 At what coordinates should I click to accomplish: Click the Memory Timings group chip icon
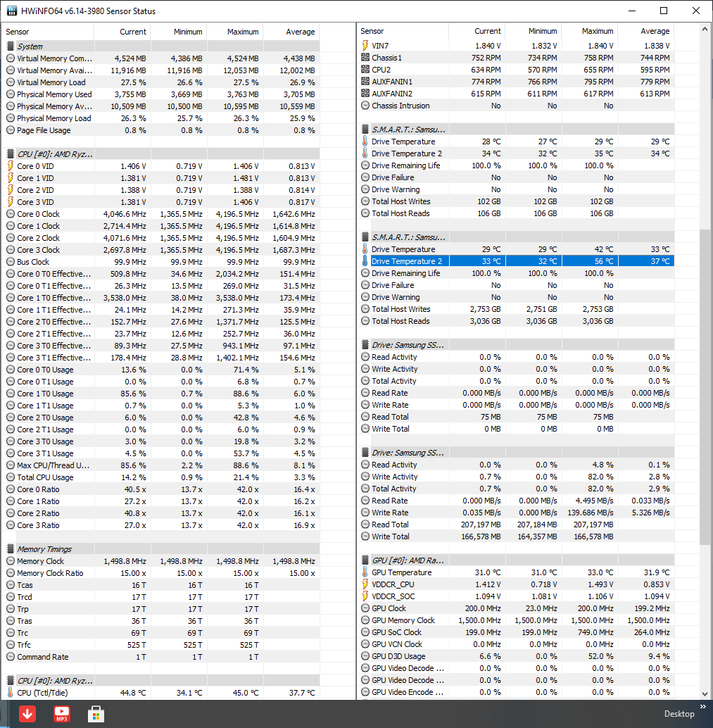click(11, 549)
